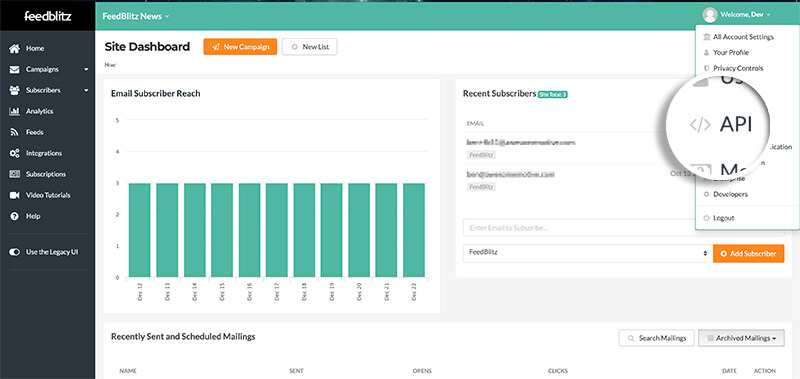Expand the Campaigns submenu arrow
This screenshot has height=379, width=800.
(86, 69)
